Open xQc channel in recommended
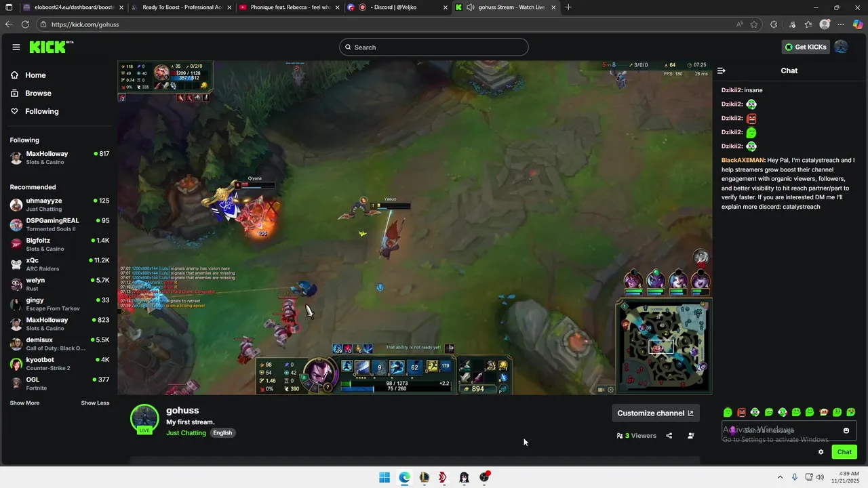This screenshot has width=868, height=488. [x=60, y=264]
